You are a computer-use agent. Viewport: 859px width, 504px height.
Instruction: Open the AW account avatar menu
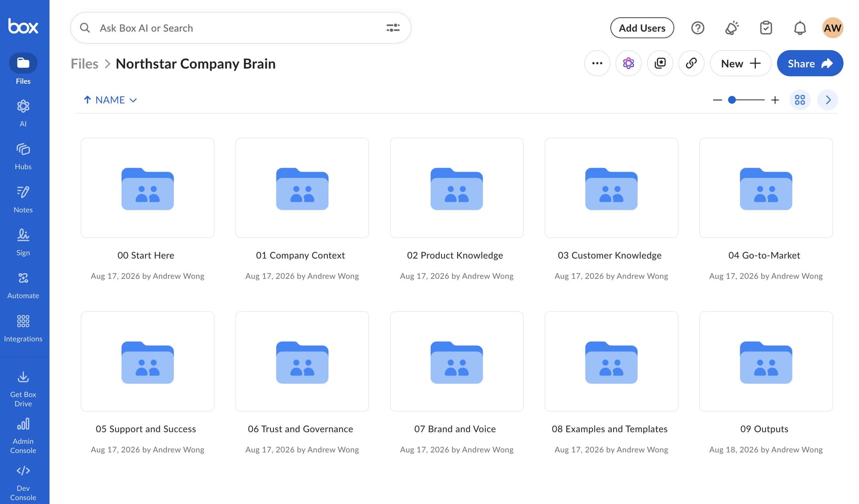pos(833,28)
